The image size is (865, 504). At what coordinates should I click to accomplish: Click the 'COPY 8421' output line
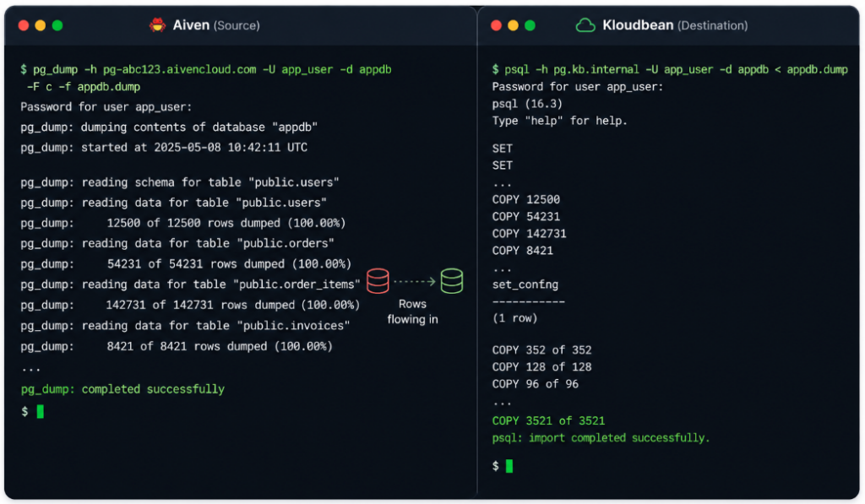[x=522, y=251]
